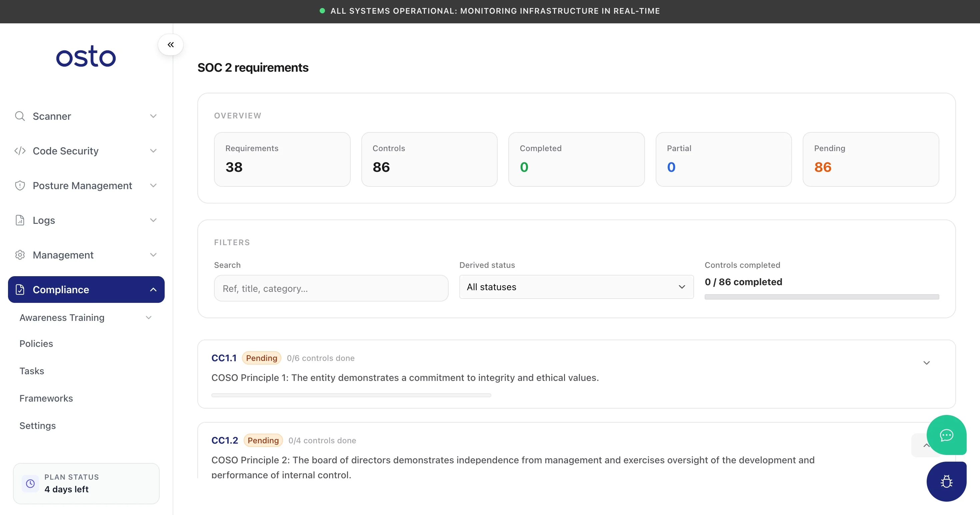Open the CC1.1 reference link
Viewport: 980px width, 515px height.
click(x=224, y=358)
